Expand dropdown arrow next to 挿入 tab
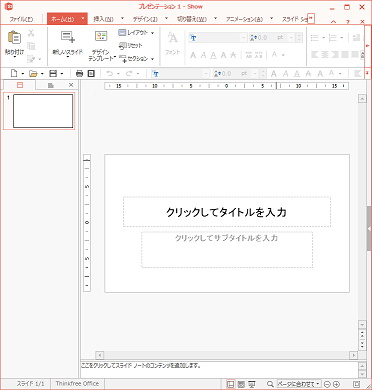The height and width of the screenshot is (390, 372). 122,18
